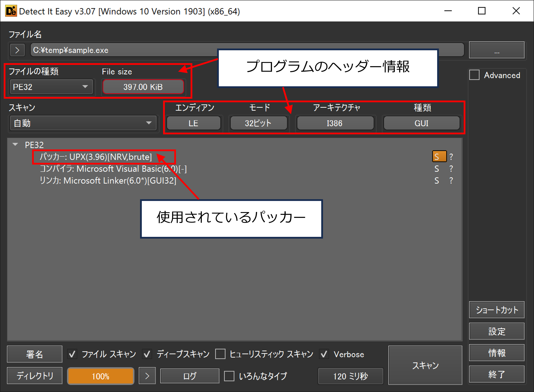Viewport: 534px width, 392px height.
Task: Click the arrow button left of file path
Action: coord(17,50)
